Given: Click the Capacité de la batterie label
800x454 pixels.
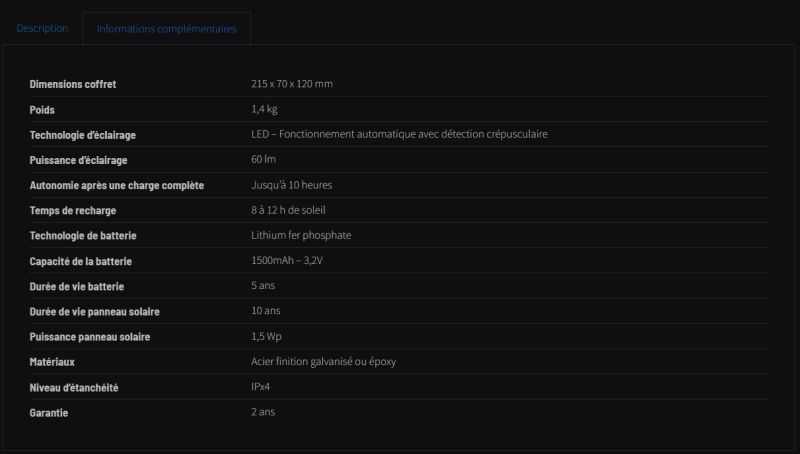Looking at the screenshot, I should pyautogui.click(x=81, y=261).
